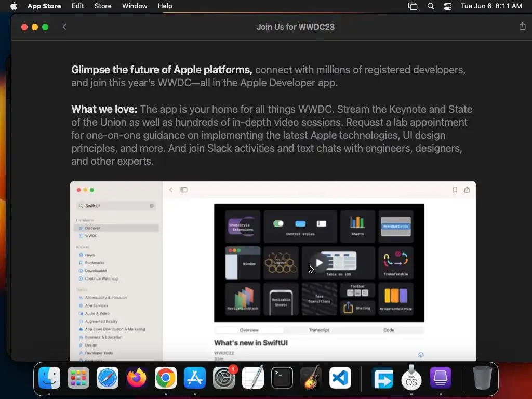
Task: Open the Store menu
Action: (103, 6)
